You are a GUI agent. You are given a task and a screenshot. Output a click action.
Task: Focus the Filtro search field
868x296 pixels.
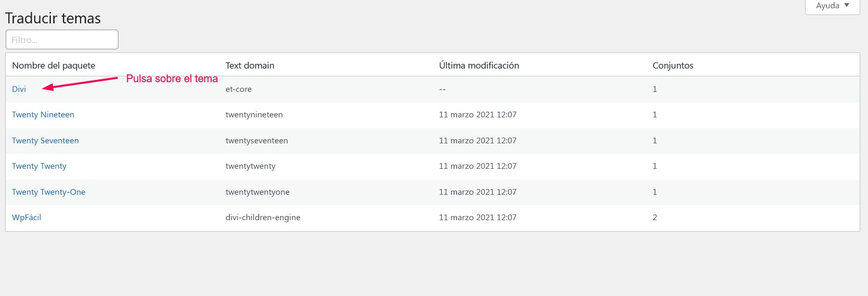tap(62, 39)
